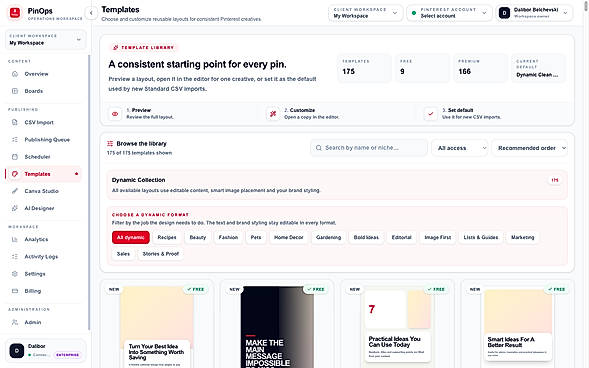Viewport: 589px width, 368px height.
Task: Click the Overview sidebar icon
Action: pyautogui.click(x=15, y=74)
